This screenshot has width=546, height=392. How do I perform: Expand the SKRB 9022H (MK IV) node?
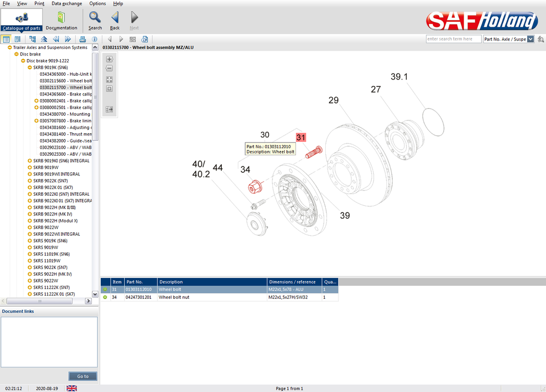pos(30,214)
